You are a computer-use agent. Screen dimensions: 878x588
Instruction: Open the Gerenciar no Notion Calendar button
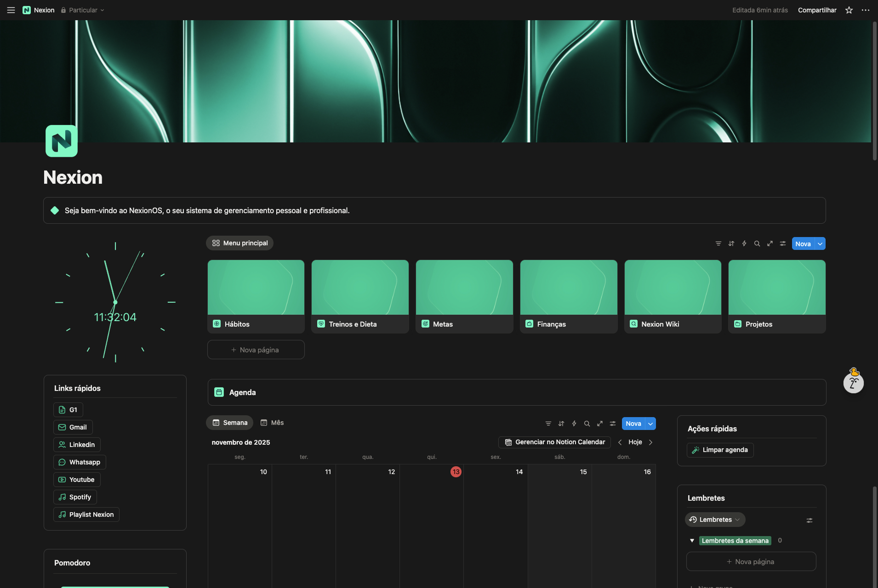point(554,442)
